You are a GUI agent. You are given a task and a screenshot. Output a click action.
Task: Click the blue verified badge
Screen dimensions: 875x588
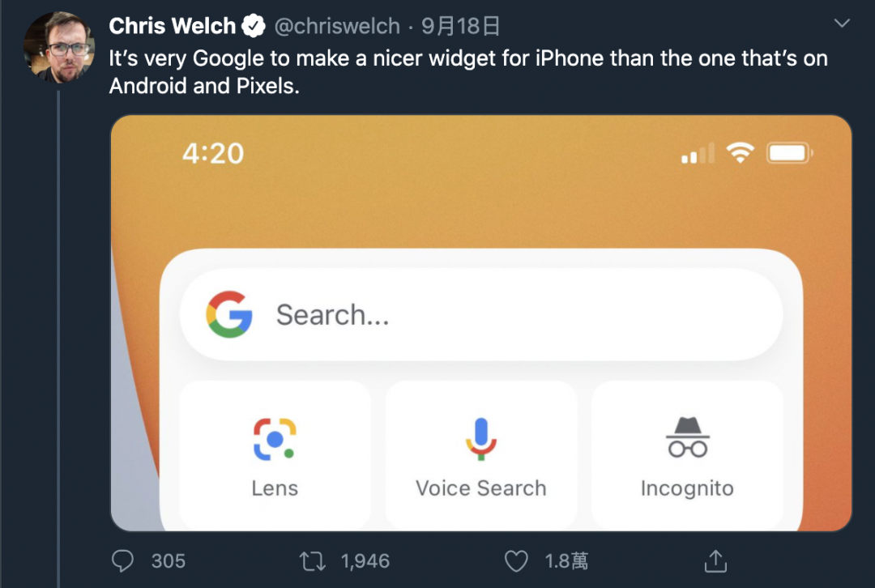pyautogui.click(x=254, y=26)
